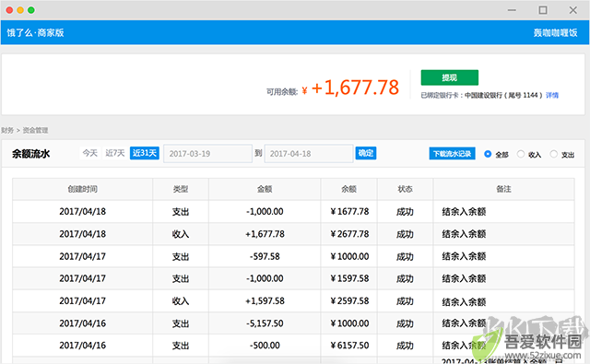Confirm the date range with 确定
590x364 pixels.
tap(366, 153)
